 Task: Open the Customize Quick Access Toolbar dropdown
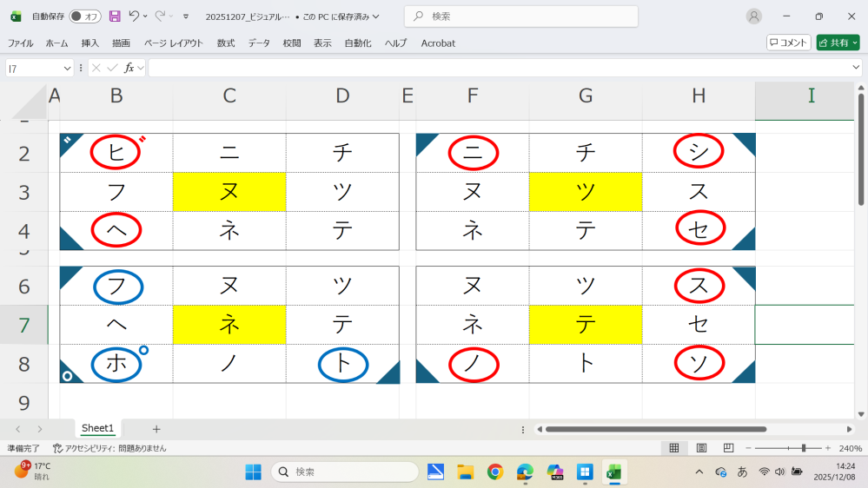click(186, 16)
